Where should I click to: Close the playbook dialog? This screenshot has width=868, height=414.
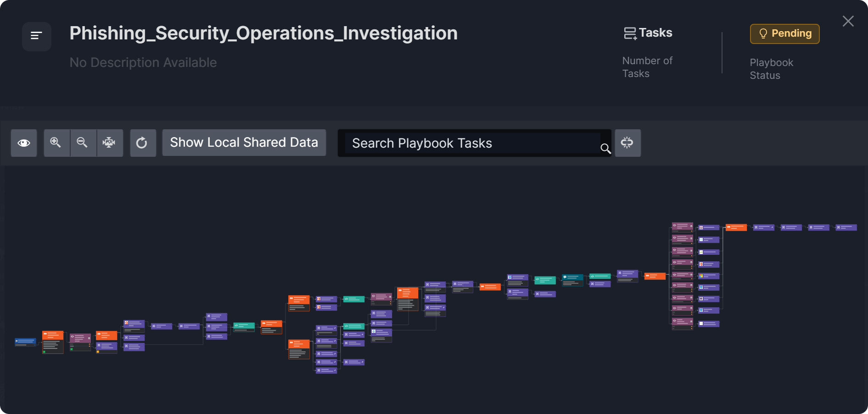848,21
